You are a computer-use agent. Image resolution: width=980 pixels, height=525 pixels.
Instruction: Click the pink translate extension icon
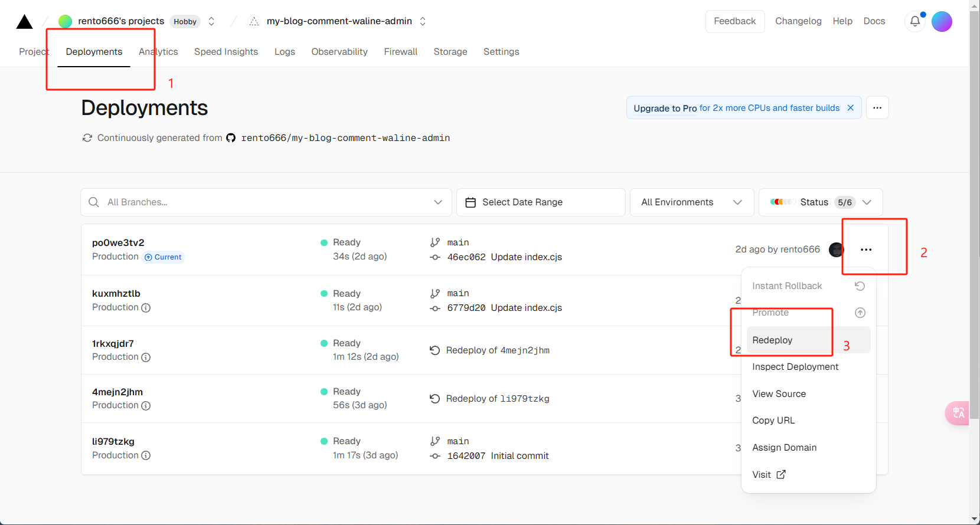(x=958, y=413)
